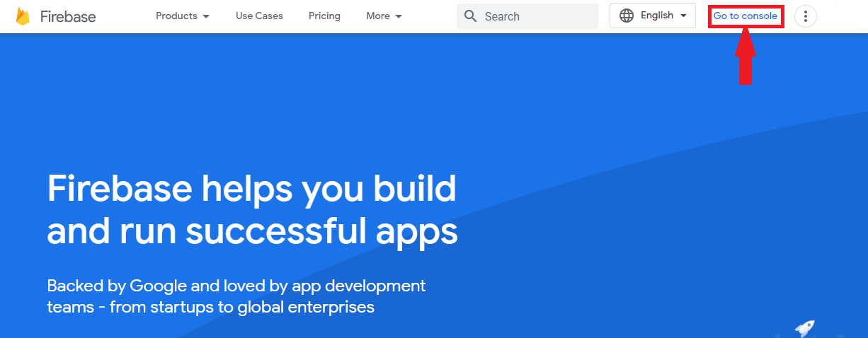
Task: Open the English language selector dropdown
Action: [x=653, y=16]
